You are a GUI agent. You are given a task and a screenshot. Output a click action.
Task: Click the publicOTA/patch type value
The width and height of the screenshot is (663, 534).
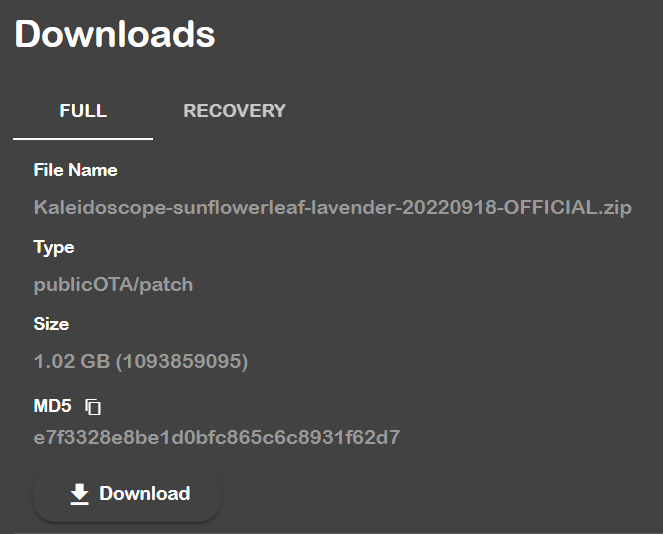pos(113,285)
